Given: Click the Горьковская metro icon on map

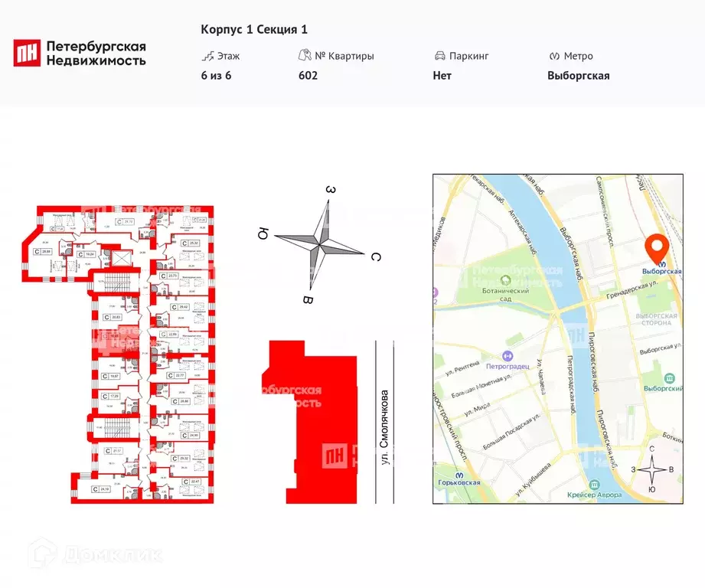Looking at the screenshot, I should pyautogui.click(x=459, y=475).
